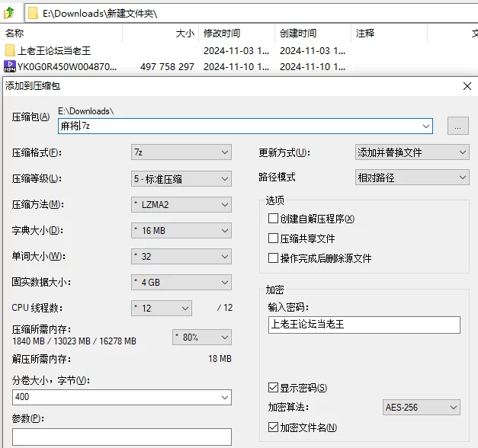478x448 pixels.
Task: Open the 80% memory usage dropdown
Action: [202, 337]
